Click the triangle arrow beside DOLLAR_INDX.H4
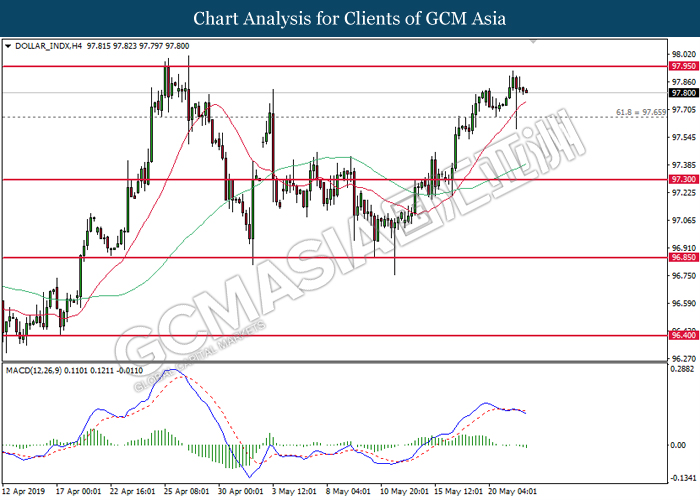This screenshot has width=700, height=500. 8,46
